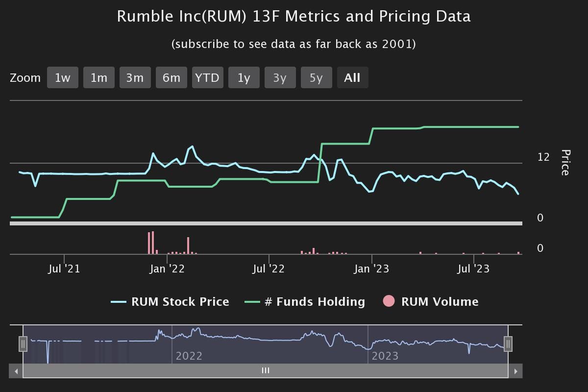Set zoom range to 1w
The height and width of the screenshot is (392, 588).
click(63, 77)
